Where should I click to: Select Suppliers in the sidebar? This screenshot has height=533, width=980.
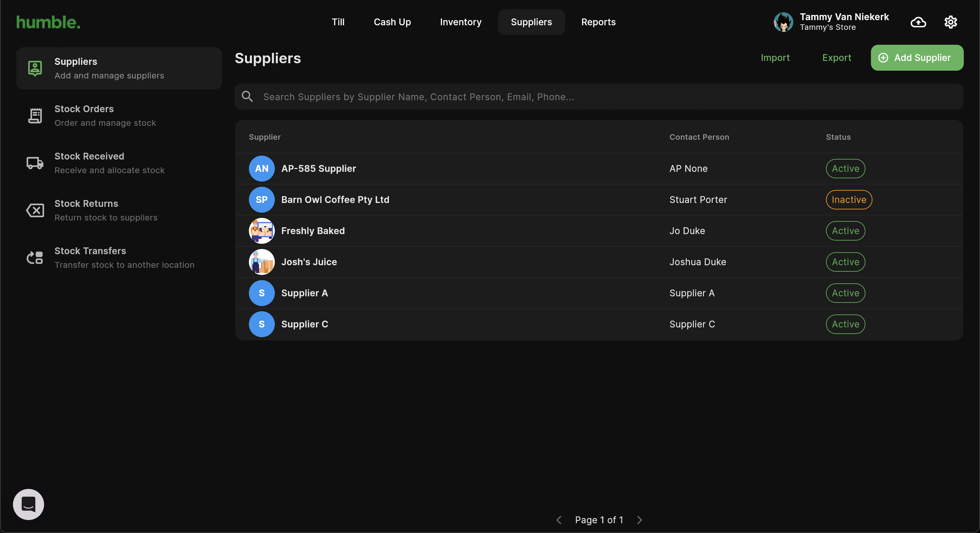pyautogui.click(x=119, y=68)
